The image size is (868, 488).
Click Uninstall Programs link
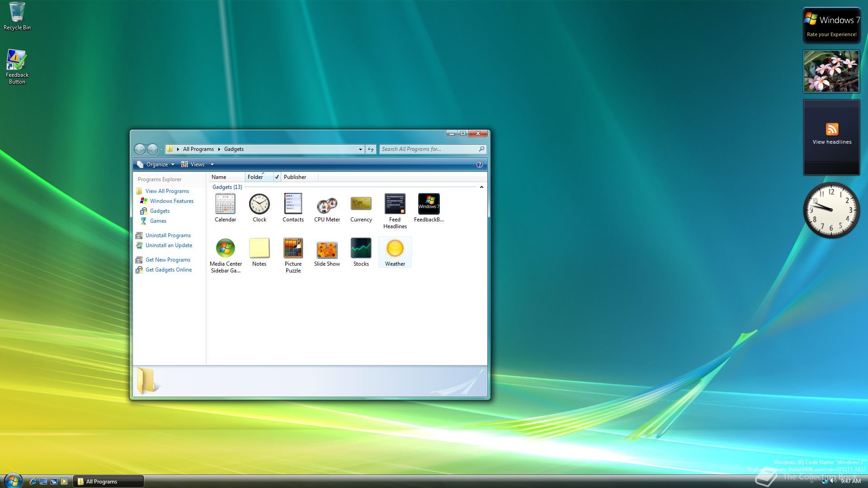168,235
